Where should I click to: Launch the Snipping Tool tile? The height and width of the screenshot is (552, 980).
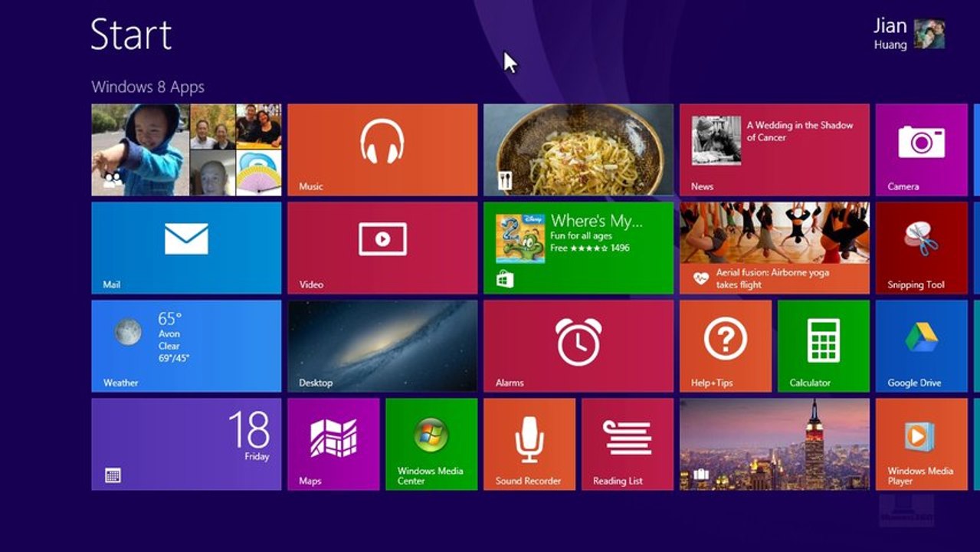click(x=922, y=248)
